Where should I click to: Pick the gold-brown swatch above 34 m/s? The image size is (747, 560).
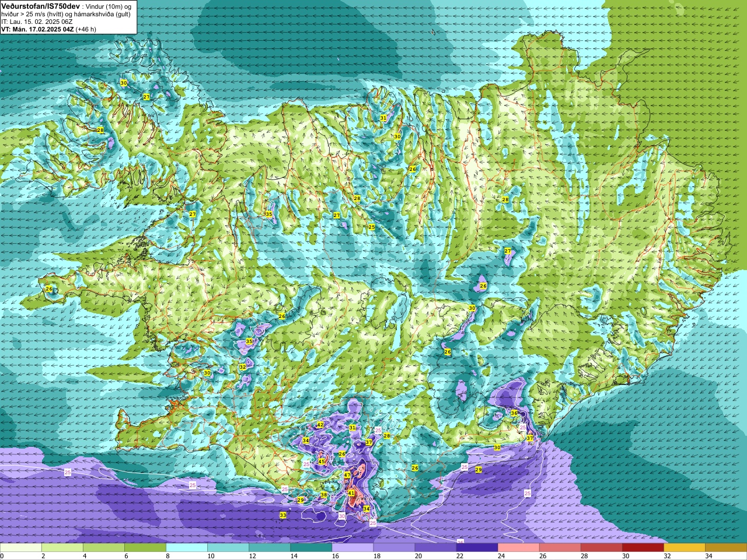pyautogui.click(x=725, y=548)
